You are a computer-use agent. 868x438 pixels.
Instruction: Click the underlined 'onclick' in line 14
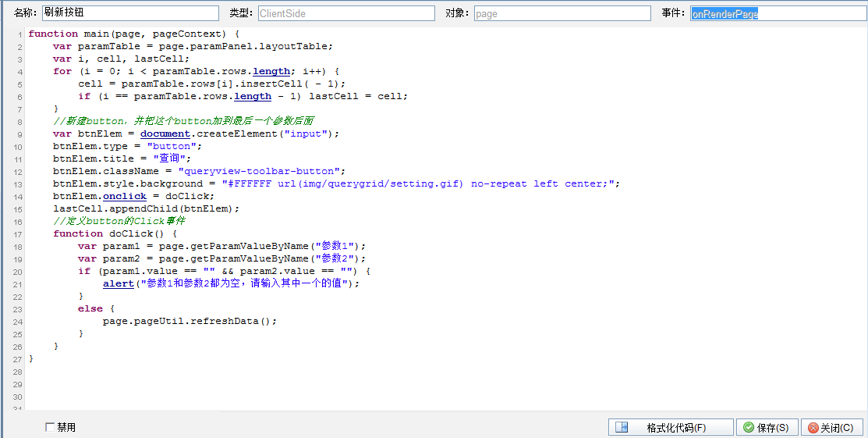(125, 196)
